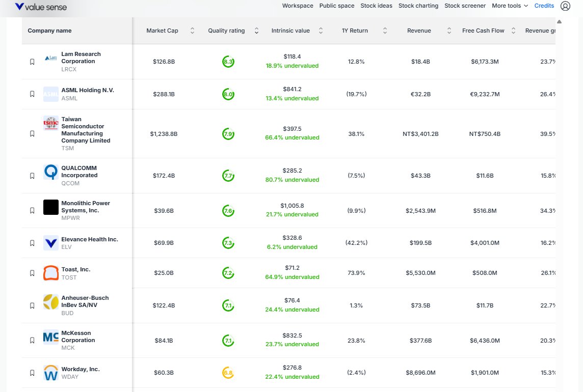Click Elevance Health logo

[51, 243]
